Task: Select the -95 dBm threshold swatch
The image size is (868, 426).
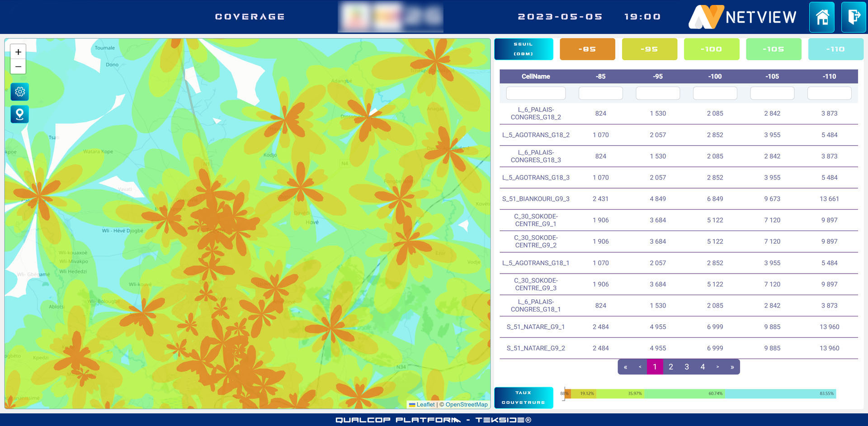Action: point(649,49)
